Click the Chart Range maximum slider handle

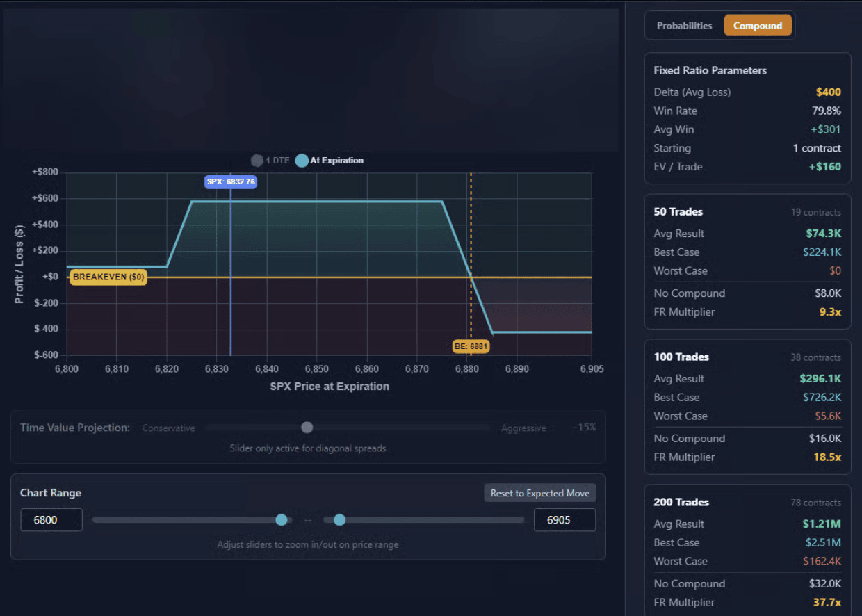[339, 519]
